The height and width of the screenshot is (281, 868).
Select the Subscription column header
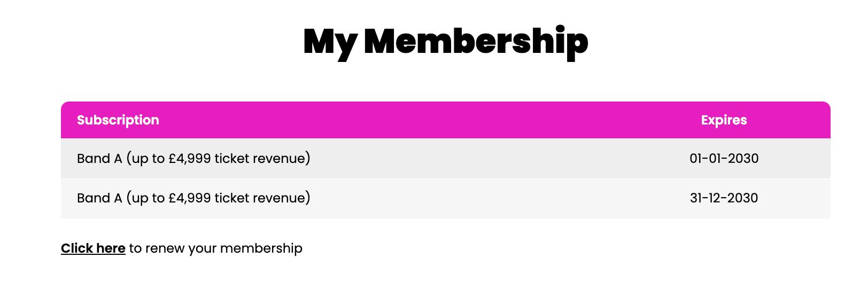click(118, 120)
